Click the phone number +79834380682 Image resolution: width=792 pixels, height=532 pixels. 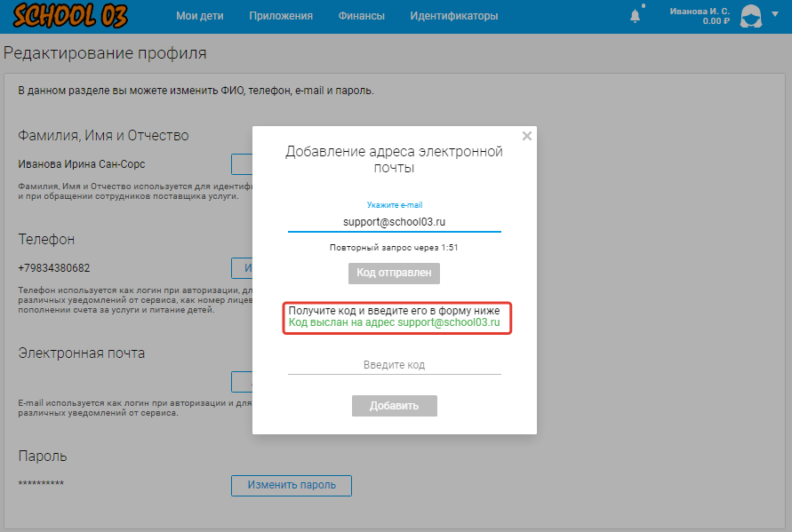click(x=54, y=268)
